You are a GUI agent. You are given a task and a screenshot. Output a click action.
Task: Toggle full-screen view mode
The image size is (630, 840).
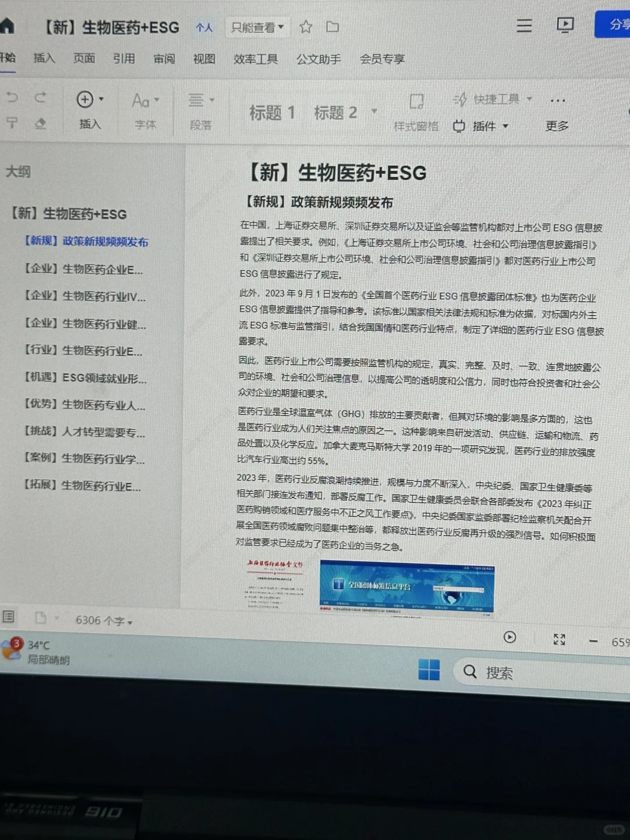559,639
